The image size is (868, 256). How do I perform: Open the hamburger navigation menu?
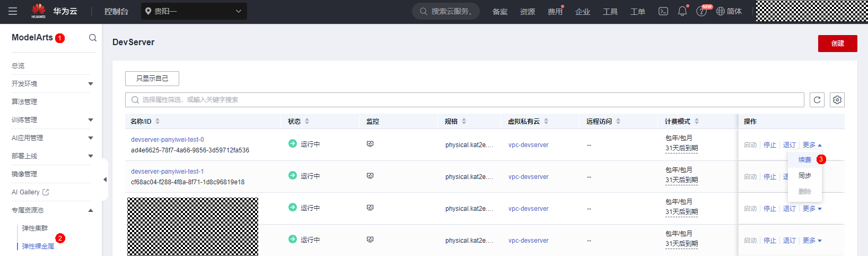[x=13, y=11]
